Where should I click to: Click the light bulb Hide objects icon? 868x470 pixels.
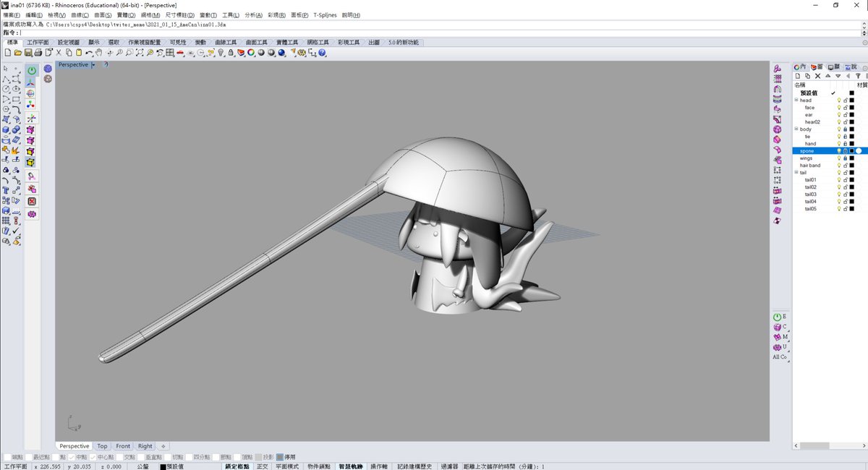[221, 53]
